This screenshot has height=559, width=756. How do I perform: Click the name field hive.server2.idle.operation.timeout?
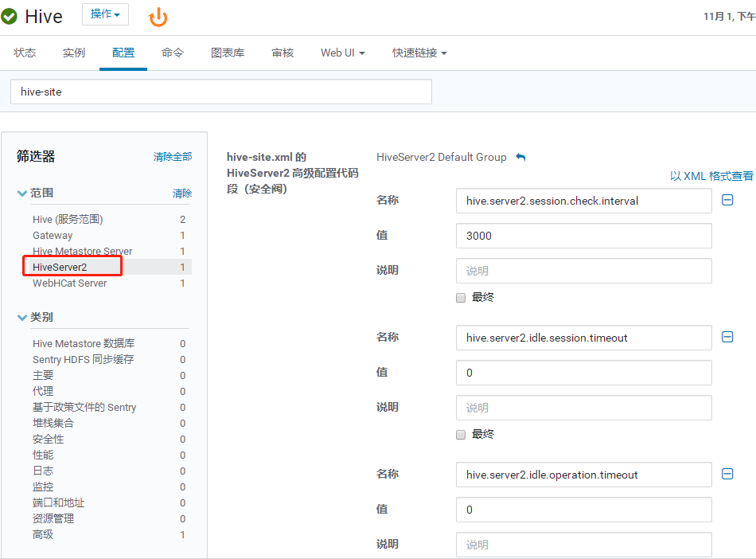584,475
